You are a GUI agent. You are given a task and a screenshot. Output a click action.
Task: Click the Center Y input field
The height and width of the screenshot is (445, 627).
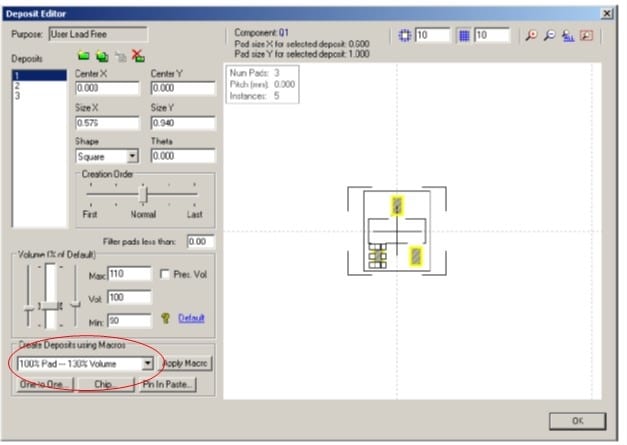183,88
